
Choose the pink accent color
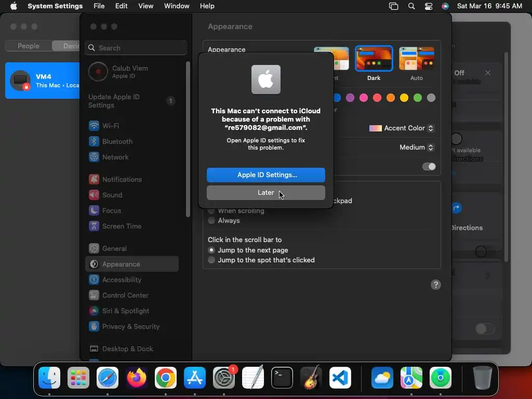363,98
